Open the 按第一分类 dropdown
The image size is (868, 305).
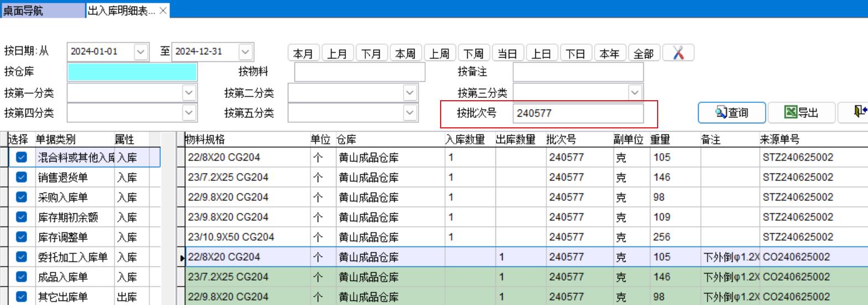pos(189,93)
